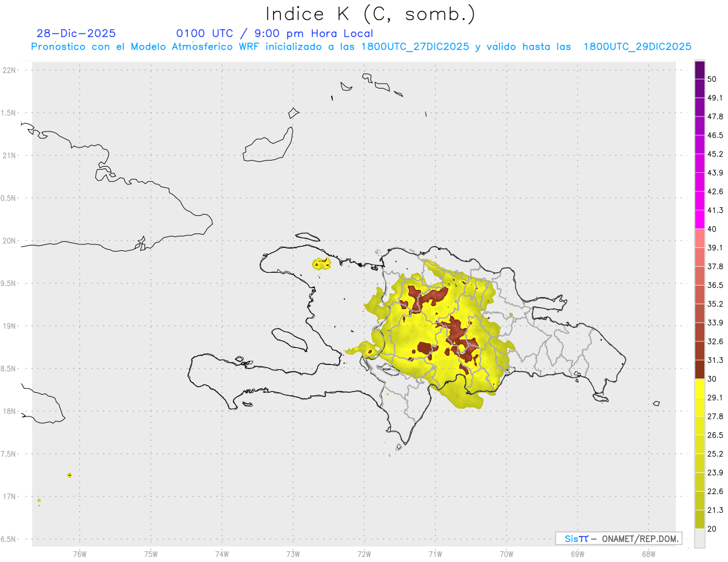The height and width of the screenshot is (562, 728).
Task: Click the colorbar value label '43.9'
Action: (x=715, y=173)
